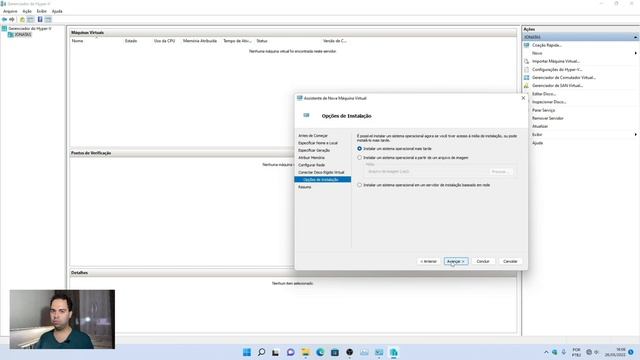Screen dimensions: 640x360
Task: Open the Ação menu
Action: (27, 11)
